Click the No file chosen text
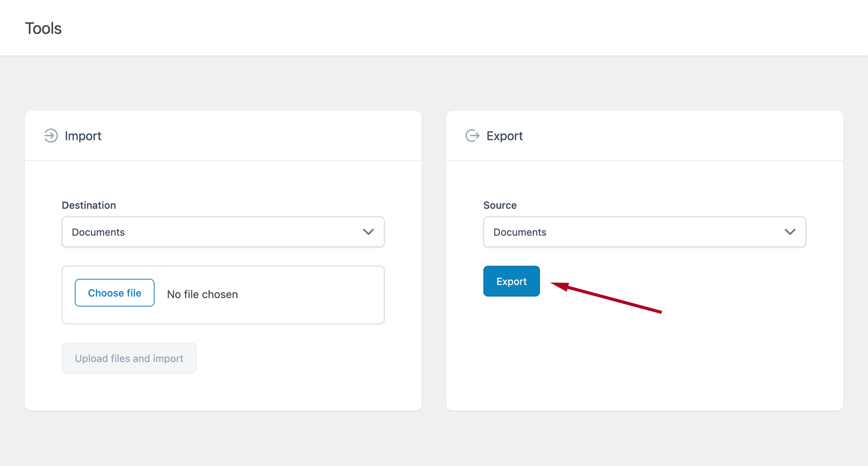The image size is (868, 466). pyautogui.click(x=202, y=294)
